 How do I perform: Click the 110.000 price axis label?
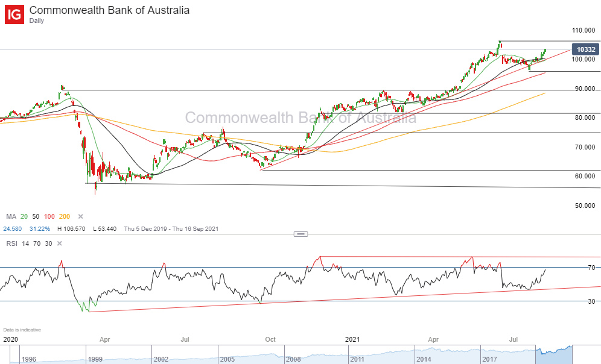[584, 30]
